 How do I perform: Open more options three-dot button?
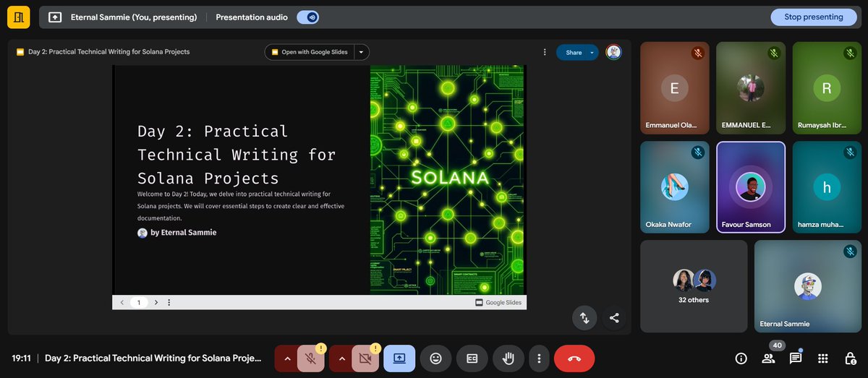[x=539, y=358]
